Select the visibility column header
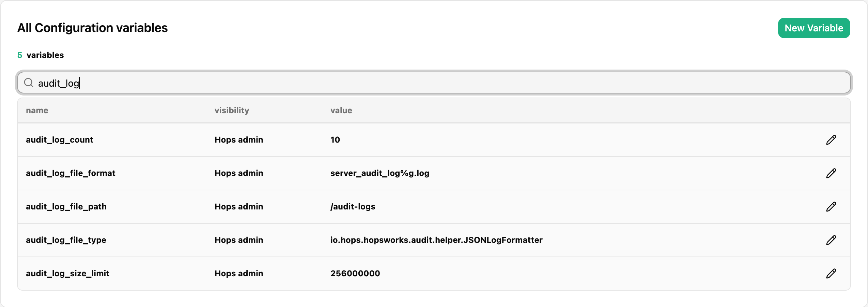Image resolution: width=868 pixels, height=307 pixels. tap(232, 111)
